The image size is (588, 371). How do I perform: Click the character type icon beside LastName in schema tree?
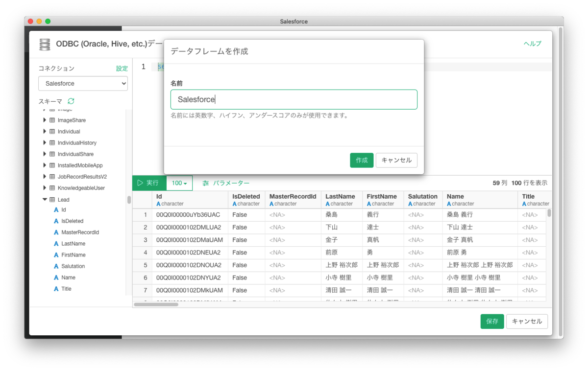pos(56,244)
